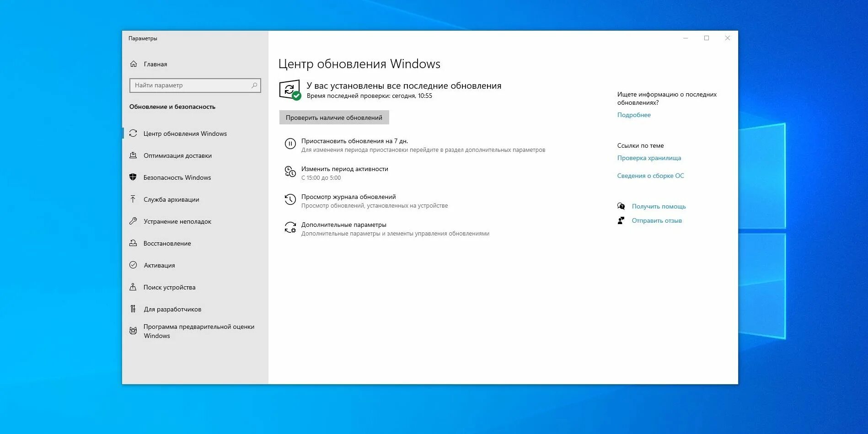Click Отправить отзыв link
The width and height of the screenshot is (868, 434).
pos(657,220)
